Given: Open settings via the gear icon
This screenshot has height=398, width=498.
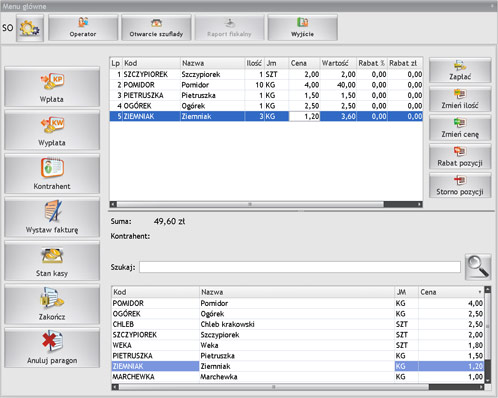Looking at the screenshot, I should (x=30, y=28).
